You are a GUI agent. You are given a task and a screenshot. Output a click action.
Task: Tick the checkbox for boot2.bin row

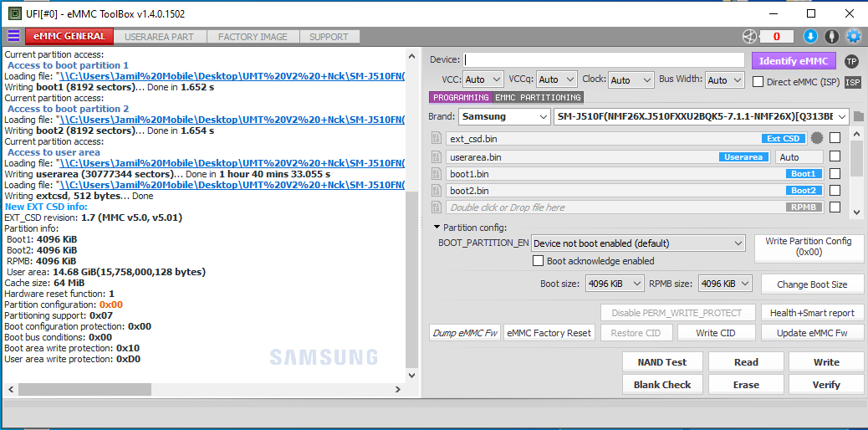pos(835,191)
